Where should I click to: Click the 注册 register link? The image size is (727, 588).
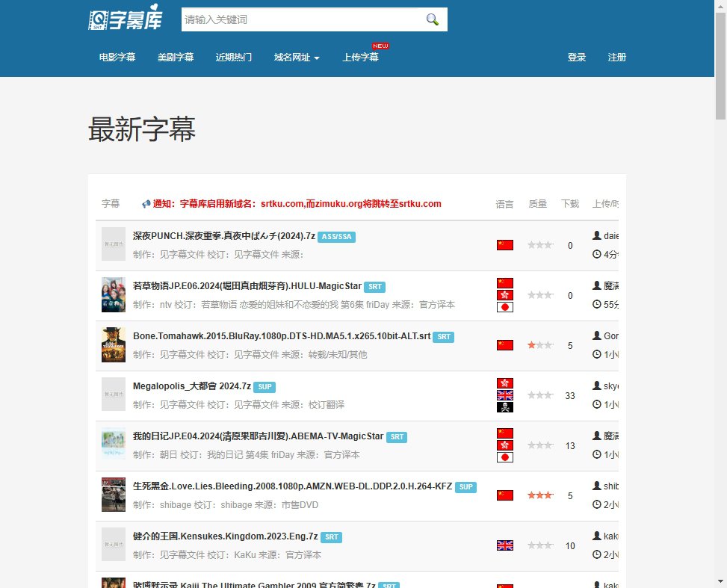(x=617, y=58)
